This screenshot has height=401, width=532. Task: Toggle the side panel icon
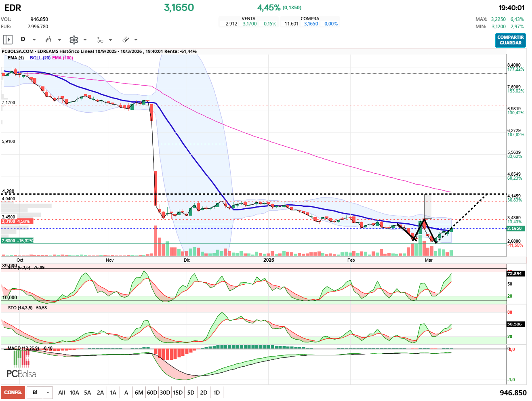tap(8, 40)
